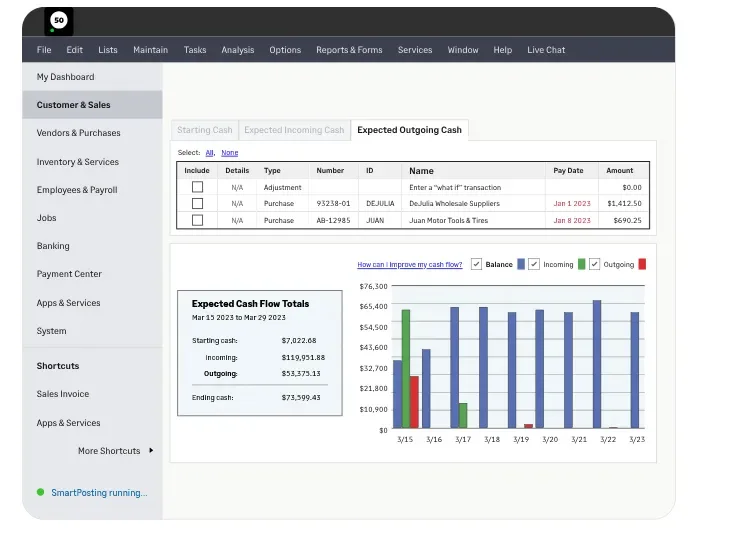The height and width of the screenshot is (539, 739).
Task: Open the Maintain menu
Action: (150, 50)
